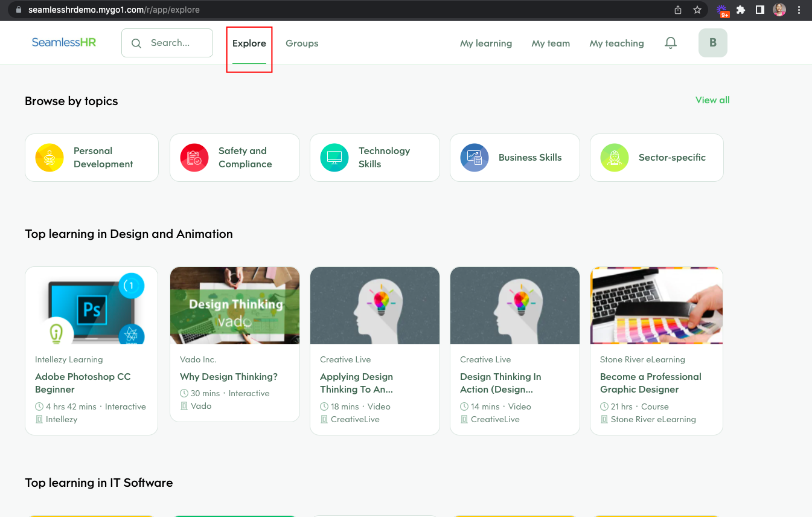Viewport: 812px width, 517px height.
Task: Click the notification bell icon
Action: click(670, 42)
